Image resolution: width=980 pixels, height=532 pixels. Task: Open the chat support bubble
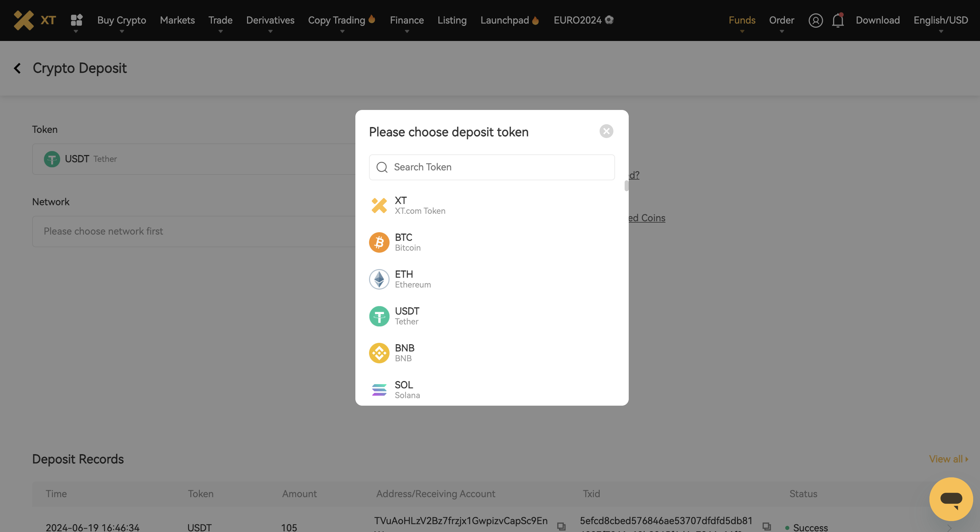coord(951,499)
